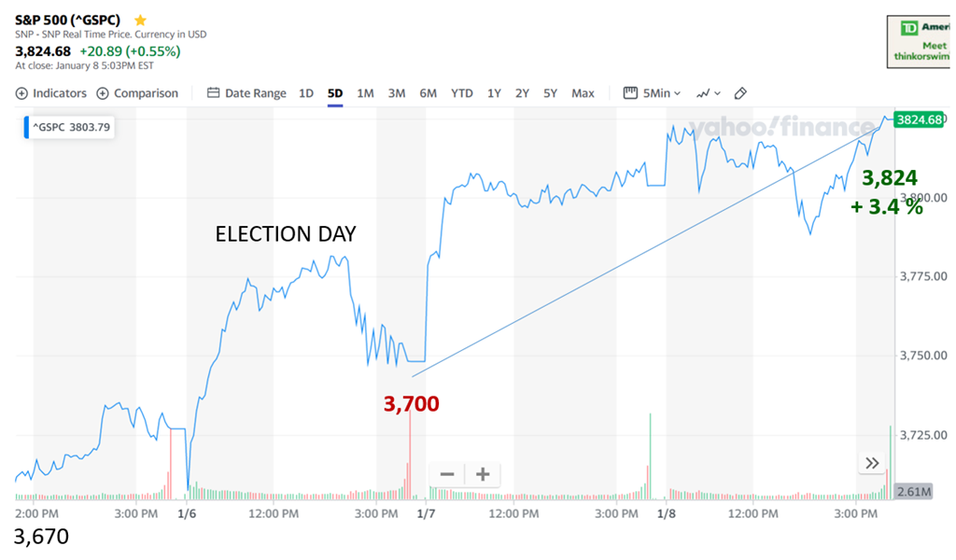Expand the line chart type dropdown

tap(709, 93)
